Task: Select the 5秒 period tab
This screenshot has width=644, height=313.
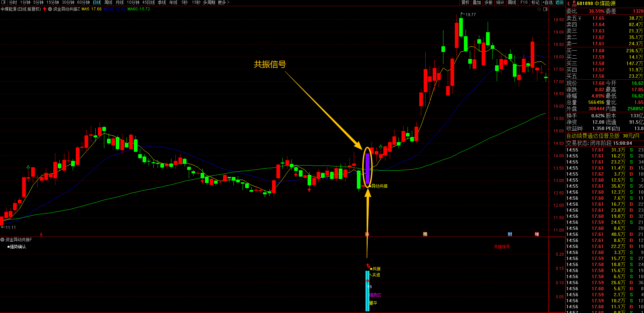Action: click(x=184, y=2)
